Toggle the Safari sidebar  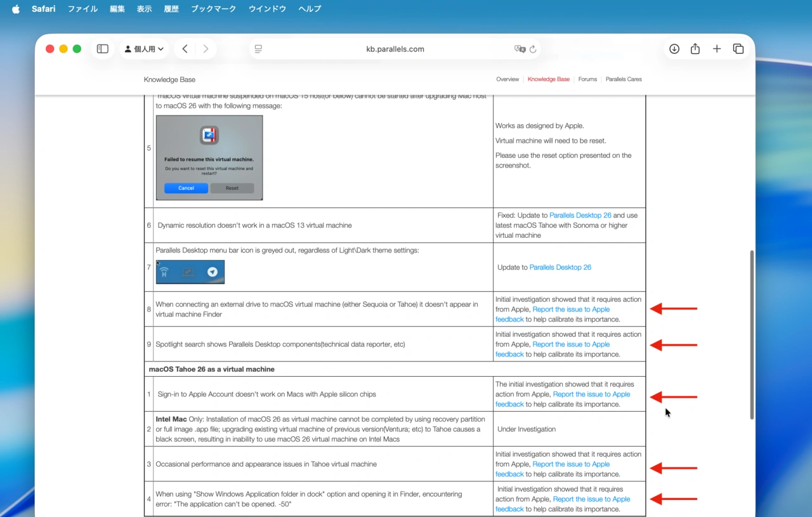pos(102,48)
